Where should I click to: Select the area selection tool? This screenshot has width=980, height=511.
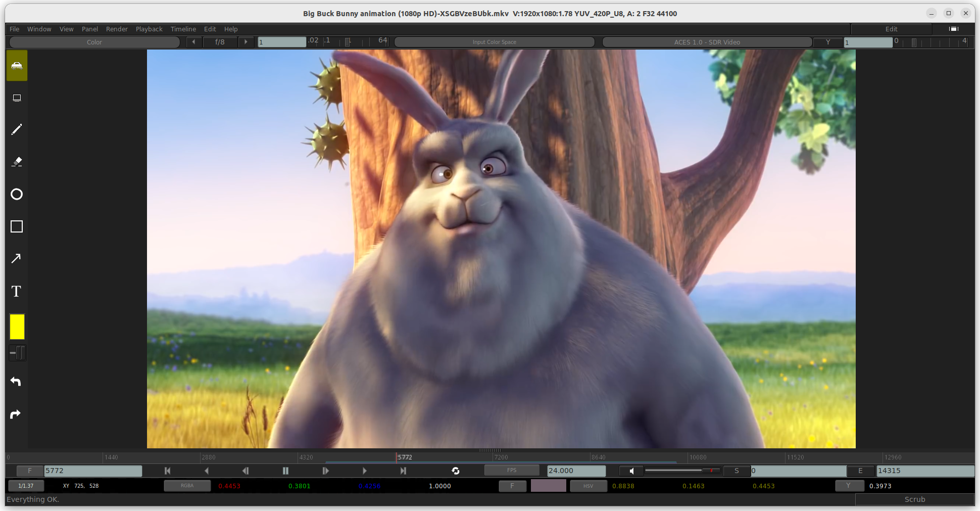(x=17, y=98)
